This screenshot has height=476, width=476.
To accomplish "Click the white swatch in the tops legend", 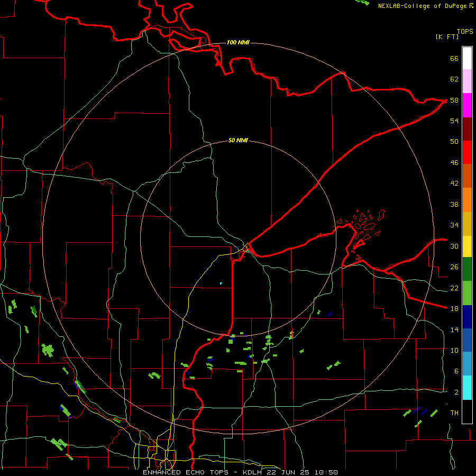I will [x=467, y=58].
